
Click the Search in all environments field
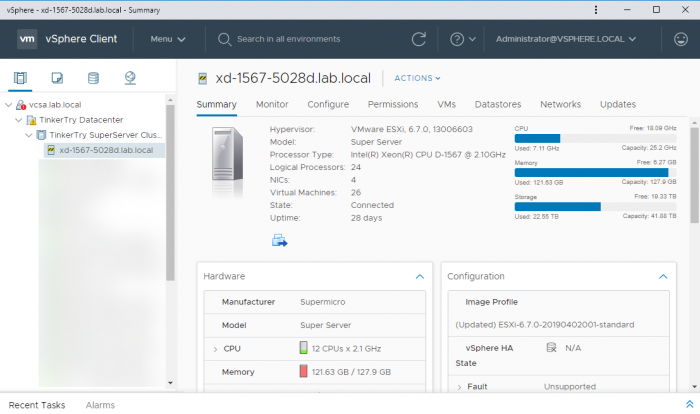288,39
